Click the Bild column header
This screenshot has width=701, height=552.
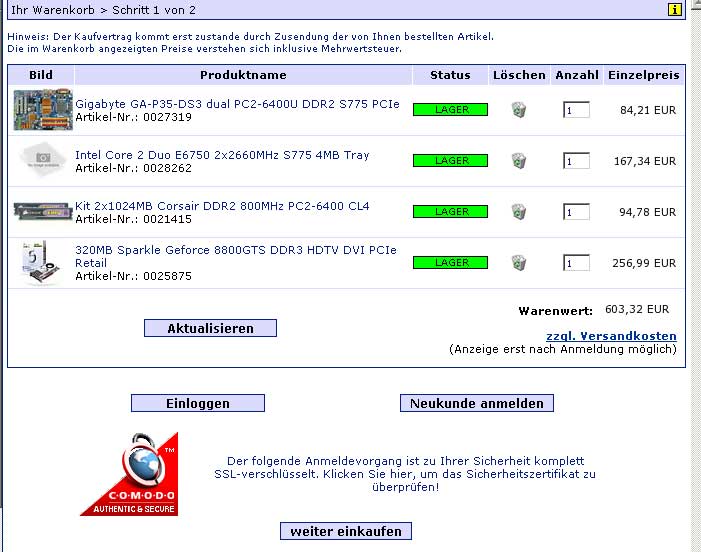(x=41, y=75)
